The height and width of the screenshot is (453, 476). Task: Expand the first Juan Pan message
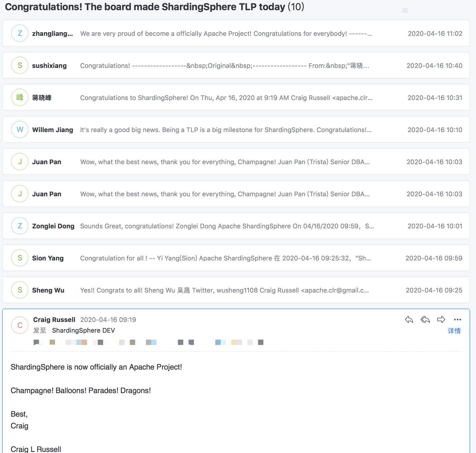[x=225, y=162]
